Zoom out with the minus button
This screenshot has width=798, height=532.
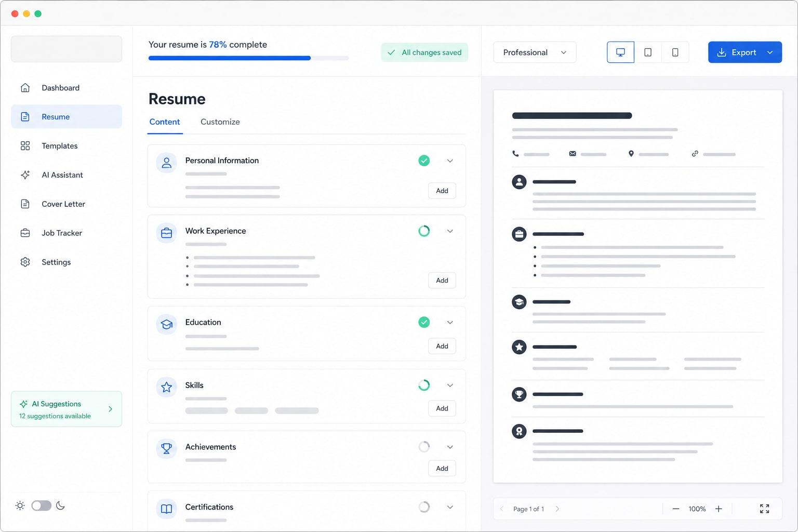[676, 509]
